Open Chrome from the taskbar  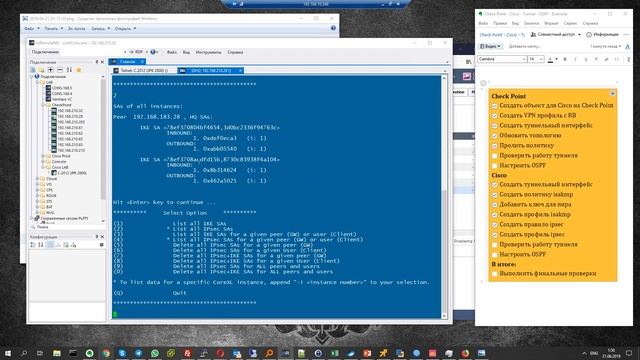[x=106, y=353]
